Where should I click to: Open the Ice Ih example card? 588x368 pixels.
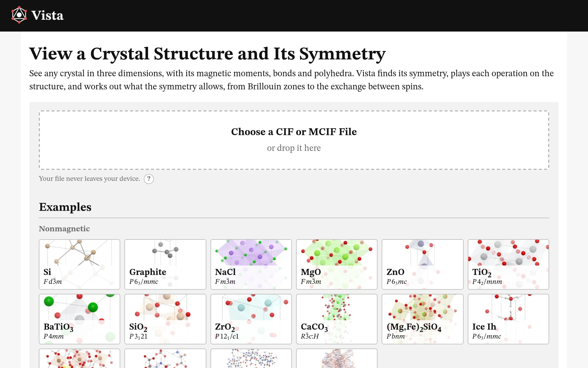[x=508, y=319]
